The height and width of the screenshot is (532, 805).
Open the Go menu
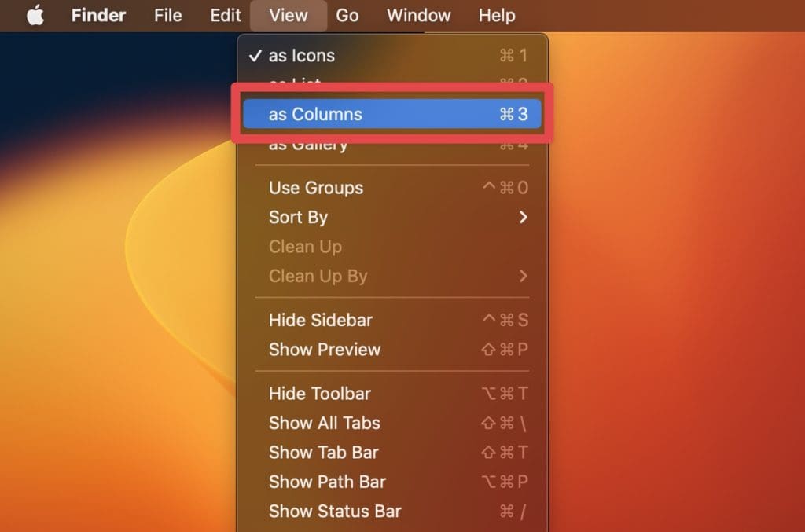347,16
